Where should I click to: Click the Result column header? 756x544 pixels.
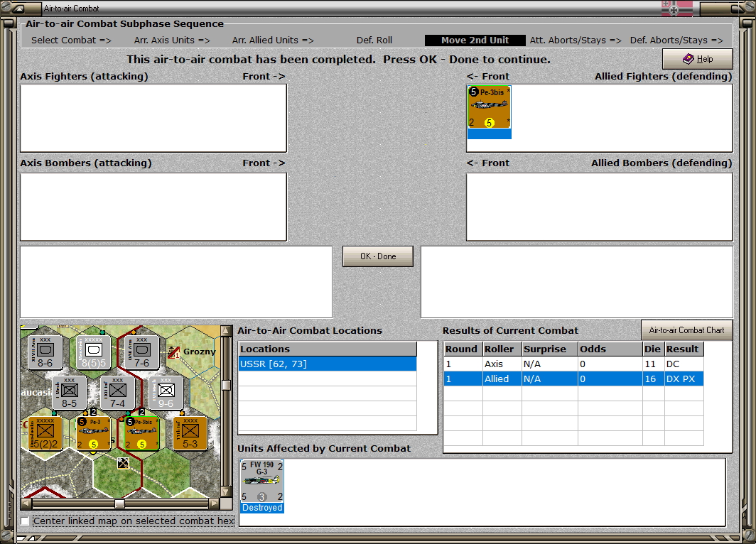point(684,349)
